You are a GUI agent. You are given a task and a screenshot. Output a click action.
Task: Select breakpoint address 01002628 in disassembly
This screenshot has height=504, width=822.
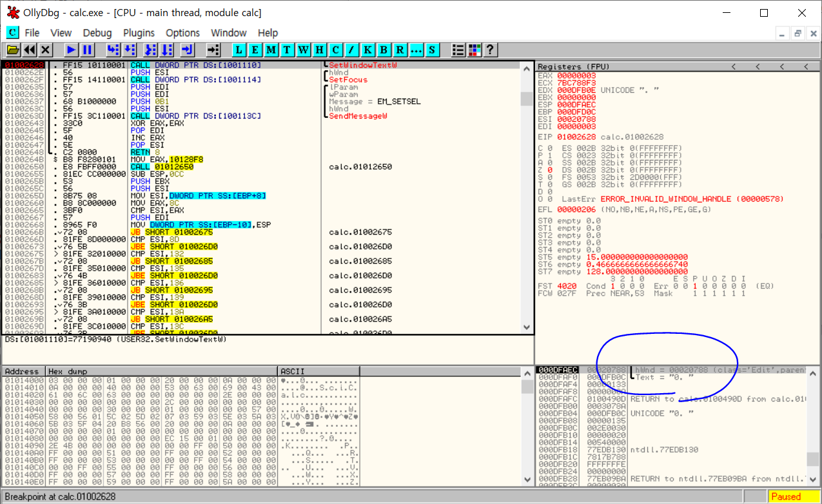click(23, 65)
